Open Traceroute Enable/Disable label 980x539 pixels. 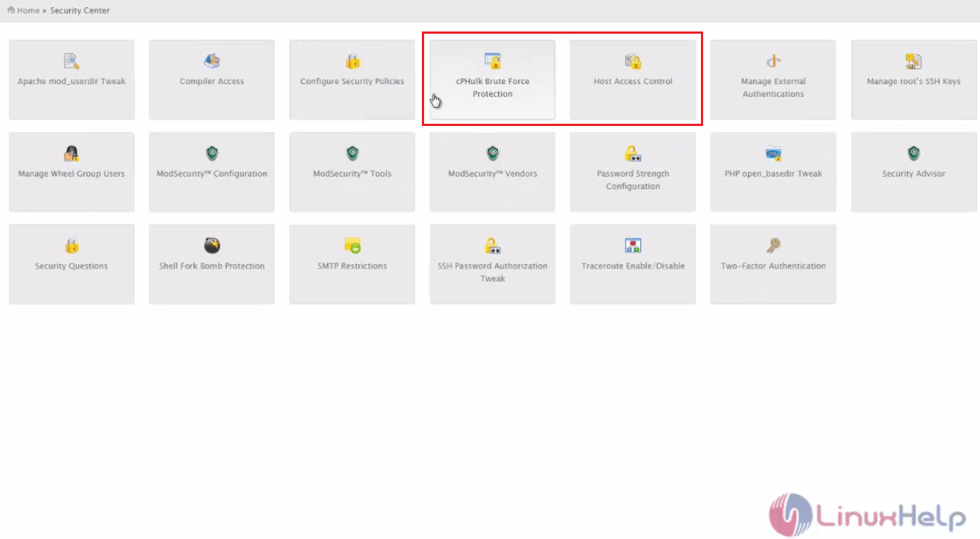(x=633, y=266)
